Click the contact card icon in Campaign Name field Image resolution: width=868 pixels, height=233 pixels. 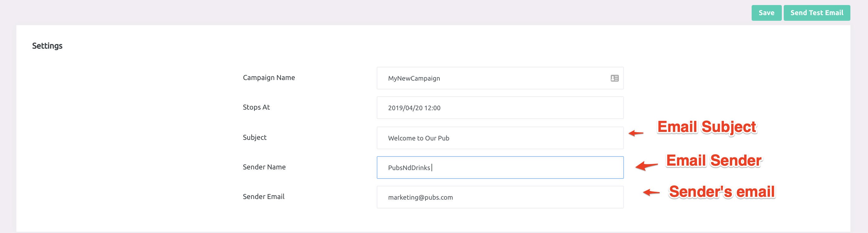(614, 78)
